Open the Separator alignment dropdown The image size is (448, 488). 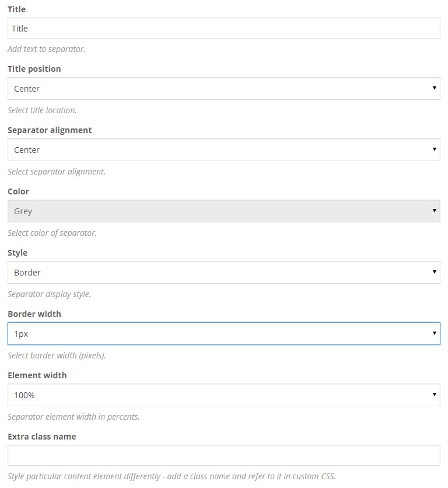pyautogui.click(x=223, y=150)
